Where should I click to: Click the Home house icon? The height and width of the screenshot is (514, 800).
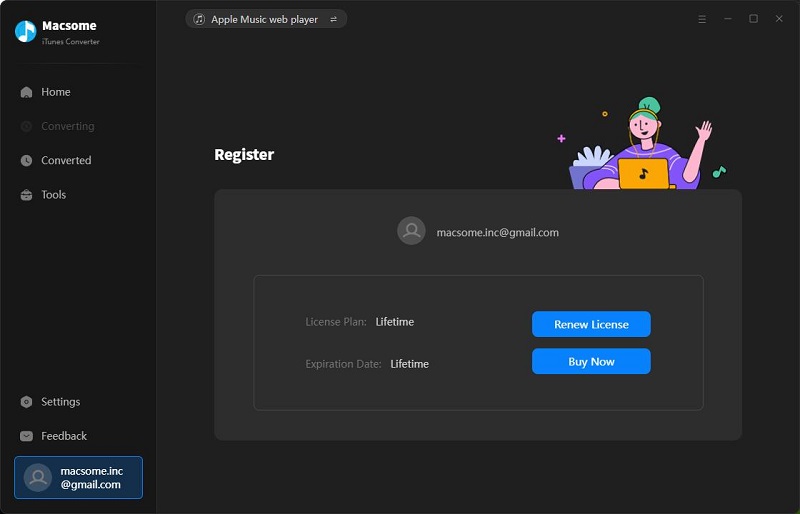point(26,92)
